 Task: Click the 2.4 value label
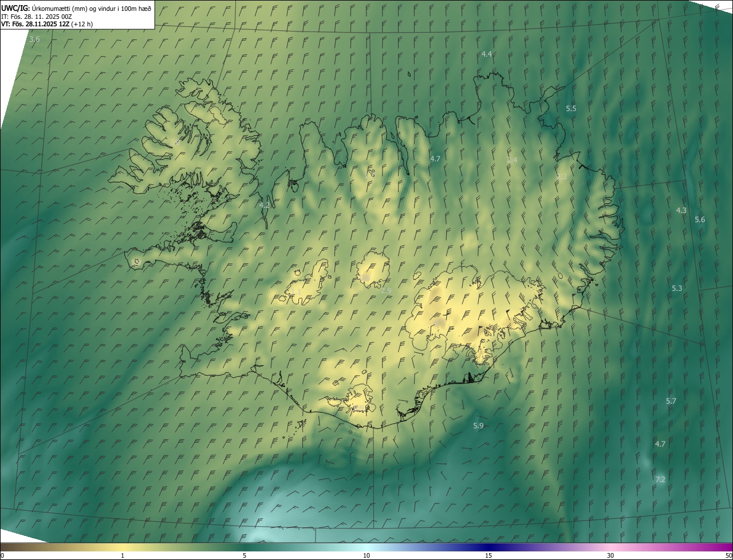512,160
